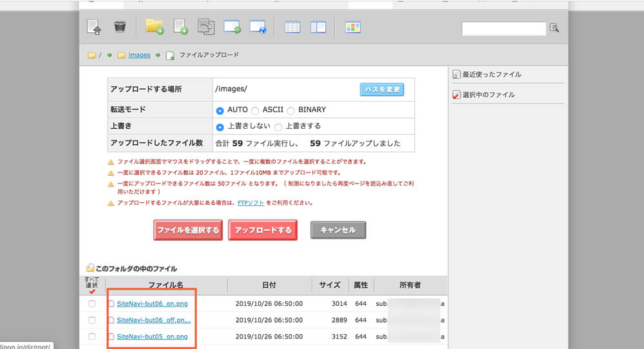This screenshot has height=349, width=644.
Task: Open SiteNavi-but06_off.pn... file link
Action: pos(154,320)
